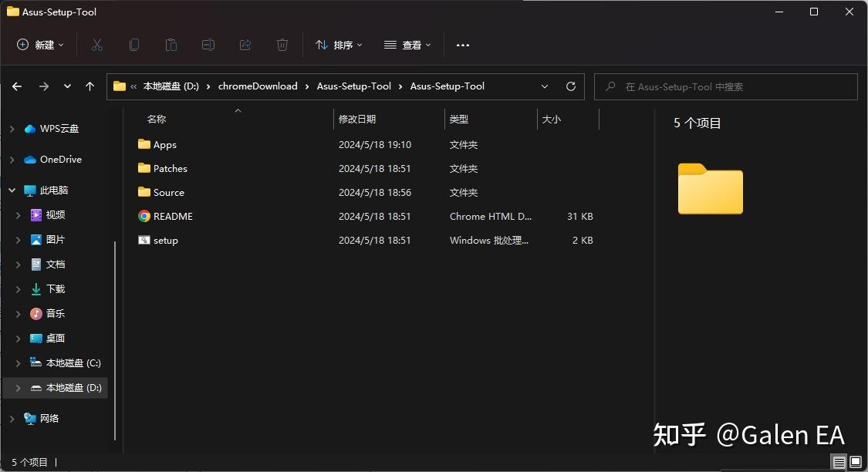
Task: Click the Patches folder icon
Action: point(144,167)
